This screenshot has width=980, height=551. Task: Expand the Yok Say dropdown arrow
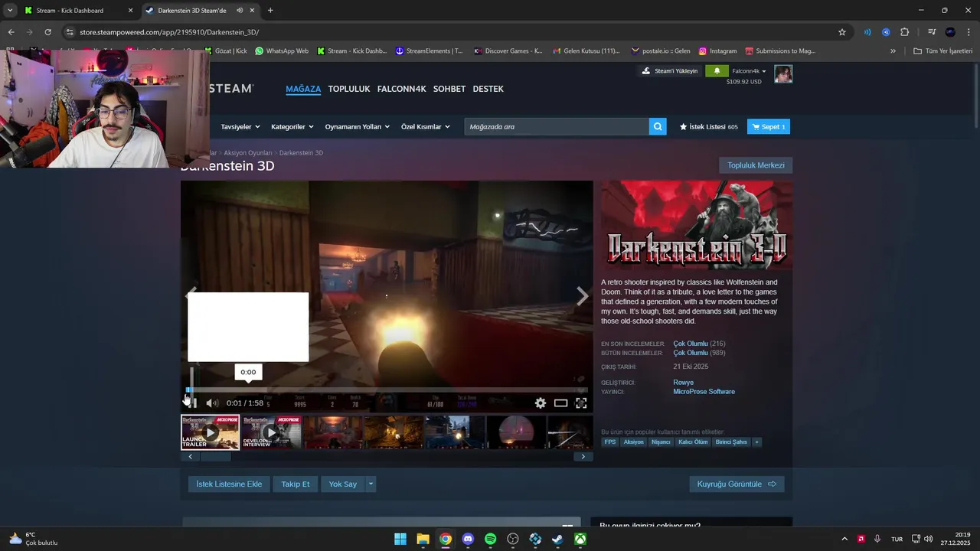tap(371, 484)
